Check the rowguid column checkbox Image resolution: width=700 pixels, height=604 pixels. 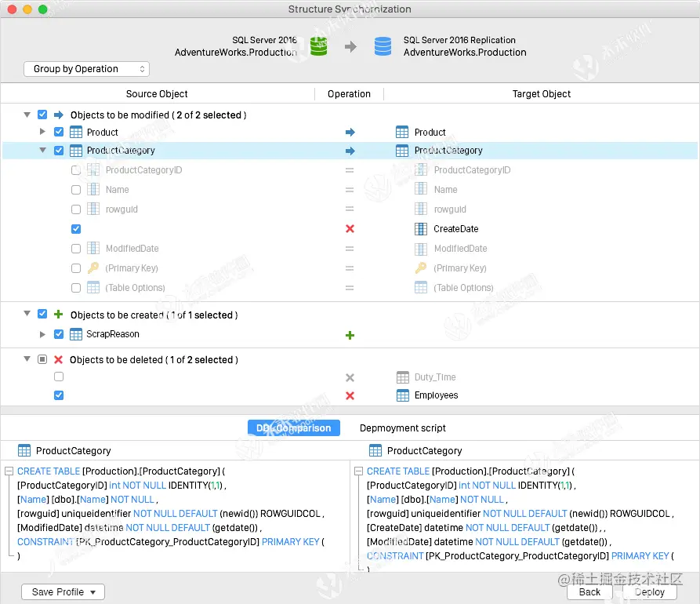pyautogui.click(x=76, y=209)
